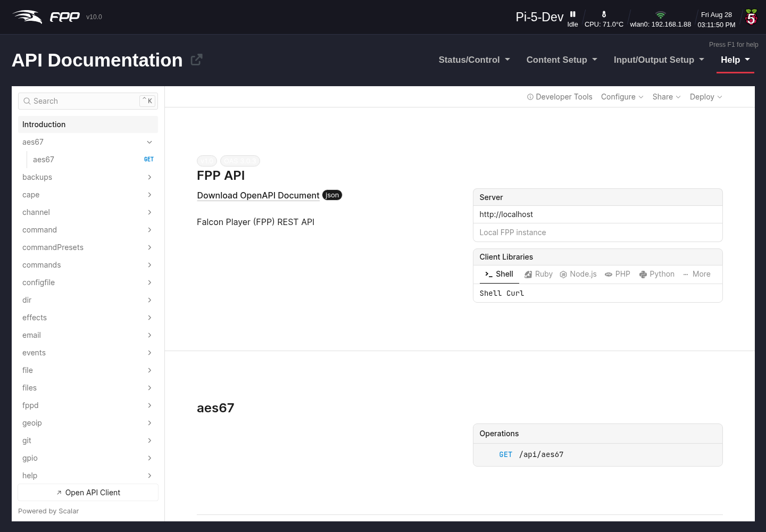Click the FPP API heading

click(x=221, y=176)
